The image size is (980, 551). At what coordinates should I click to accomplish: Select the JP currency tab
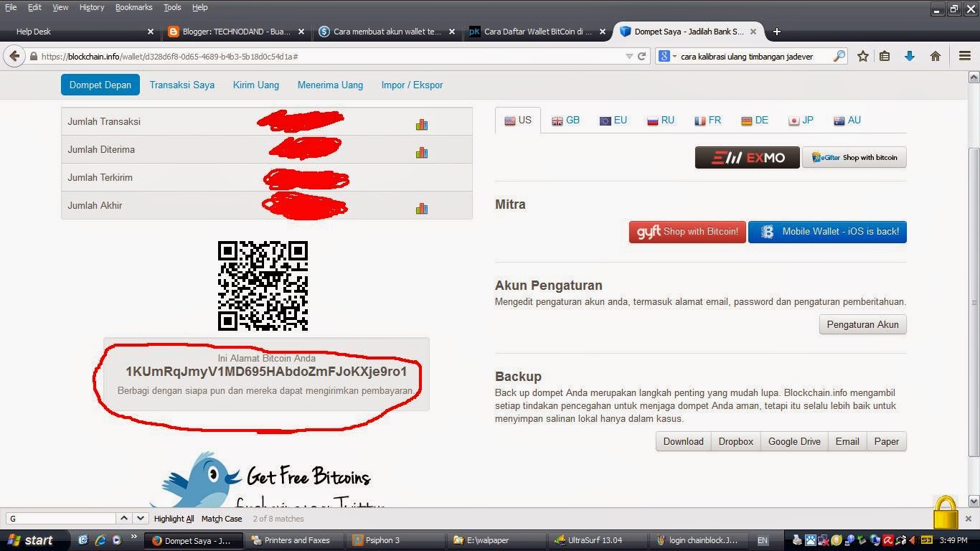pos(801,121)
